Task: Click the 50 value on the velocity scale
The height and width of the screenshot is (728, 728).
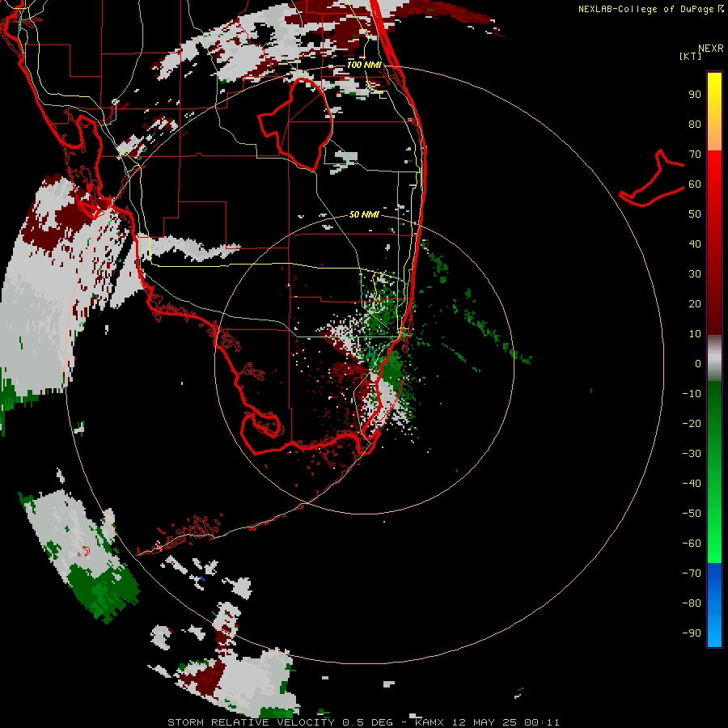Action: coord(695,214)
